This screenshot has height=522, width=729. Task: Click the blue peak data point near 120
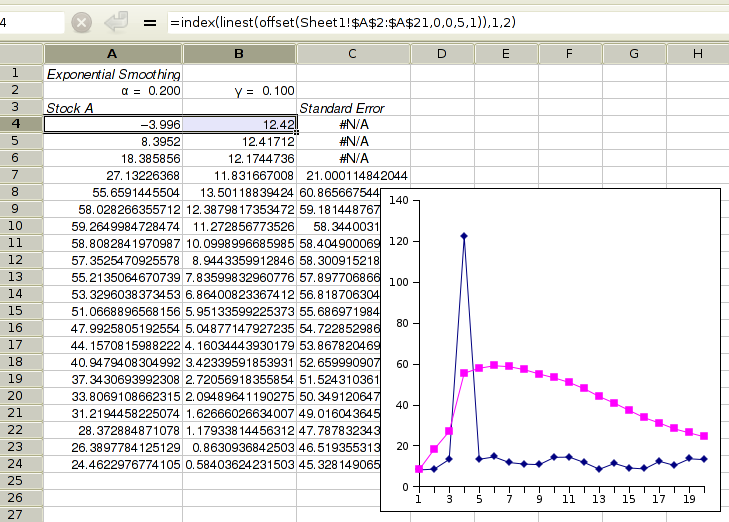click(x=464, y=236)
